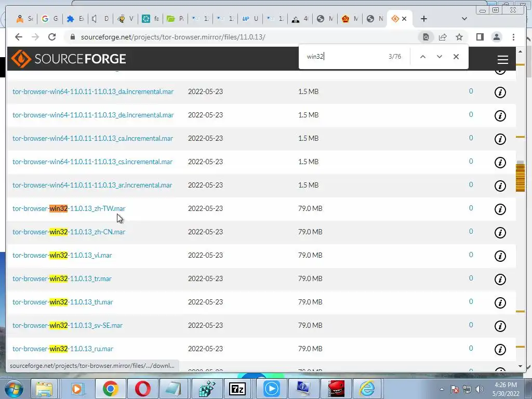Open Chrome three-dot menu
The width and height of the screenshot is (532, 399).
tap(513, 37)
